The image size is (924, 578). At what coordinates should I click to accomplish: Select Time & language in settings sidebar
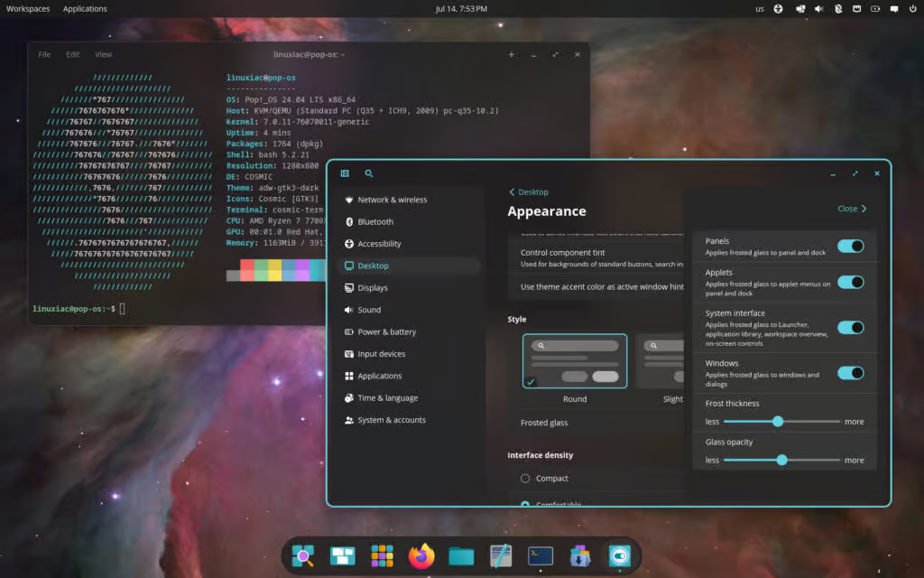[410, 397]
